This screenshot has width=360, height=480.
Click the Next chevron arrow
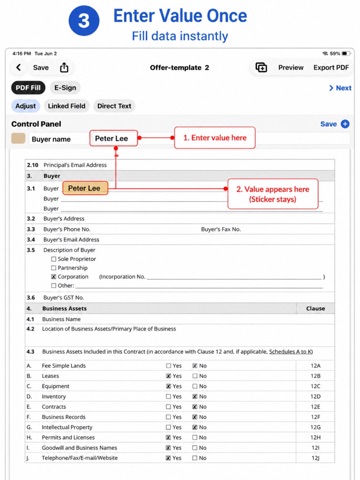[x=331, y=88]
